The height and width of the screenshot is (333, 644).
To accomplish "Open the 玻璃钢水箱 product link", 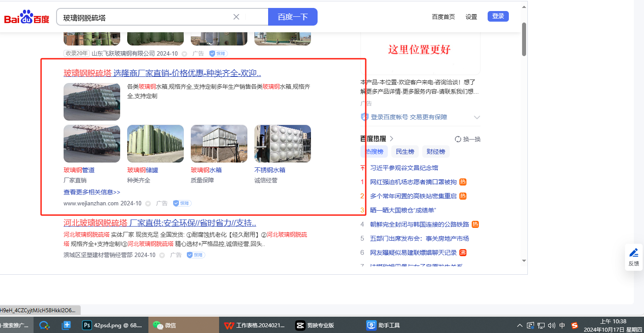I will [x=206, y=170].
